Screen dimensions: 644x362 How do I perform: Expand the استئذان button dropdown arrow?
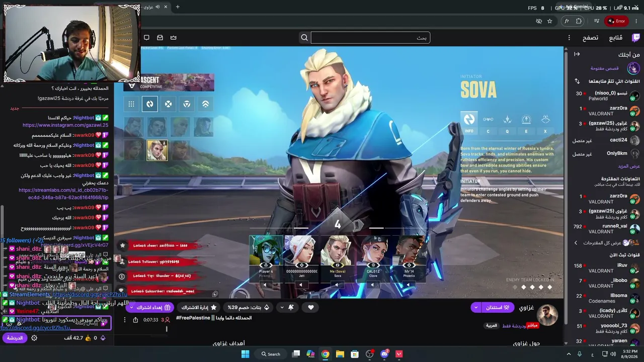(476, 307)
